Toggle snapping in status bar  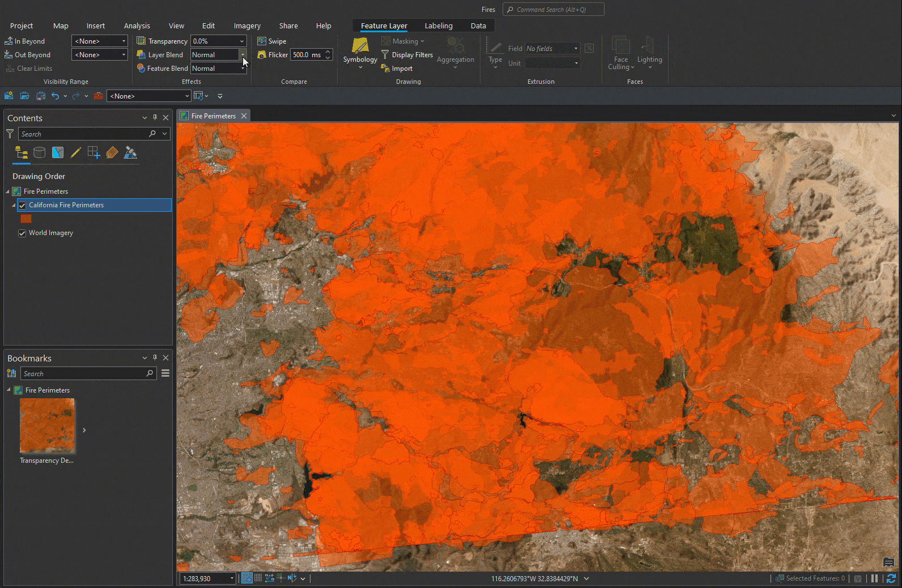(246, 578)
